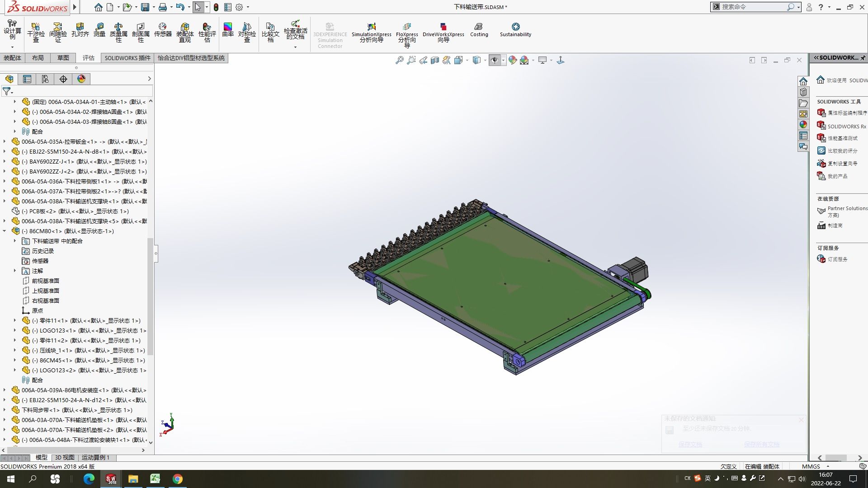Switch to 3D 视图 bottom tab
This screenshot has height=488, width=868.
pyautogui.click(x=65, y=457)
